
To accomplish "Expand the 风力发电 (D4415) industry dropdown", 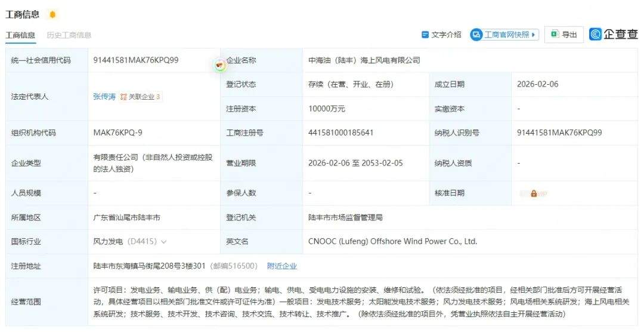I will [x=164, y=242].
